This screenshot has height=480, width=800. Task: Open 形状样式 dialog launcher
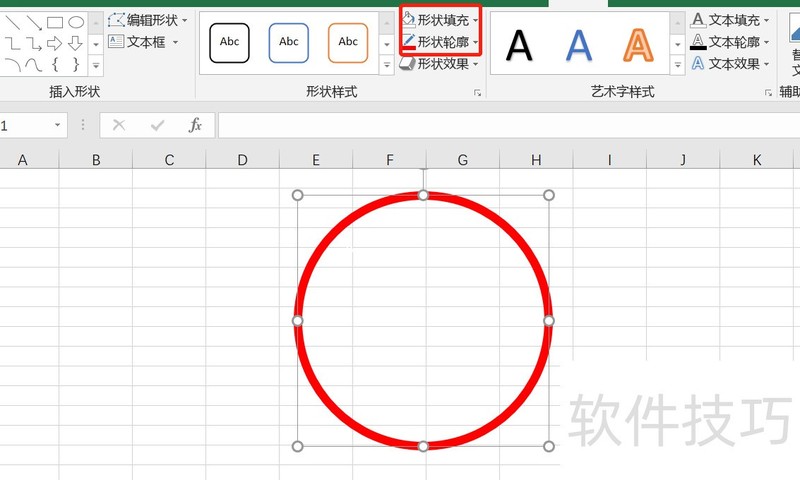(x=478, y=93)
